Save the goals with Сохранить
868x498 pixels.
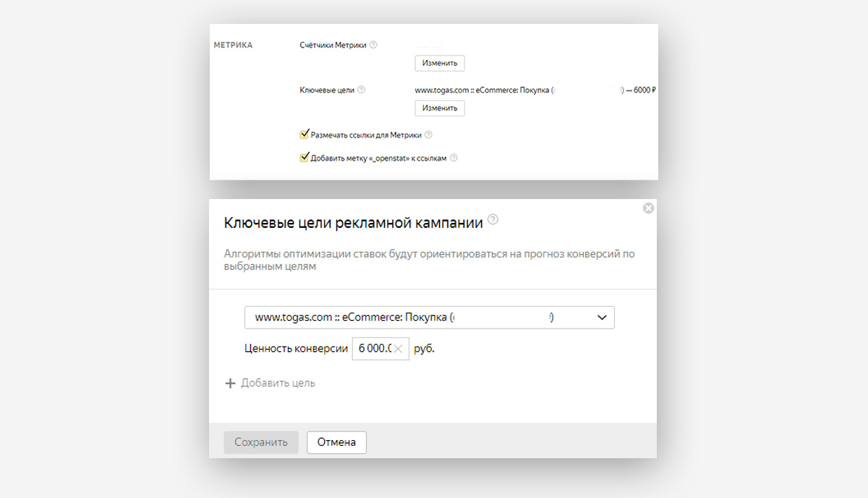261,442
